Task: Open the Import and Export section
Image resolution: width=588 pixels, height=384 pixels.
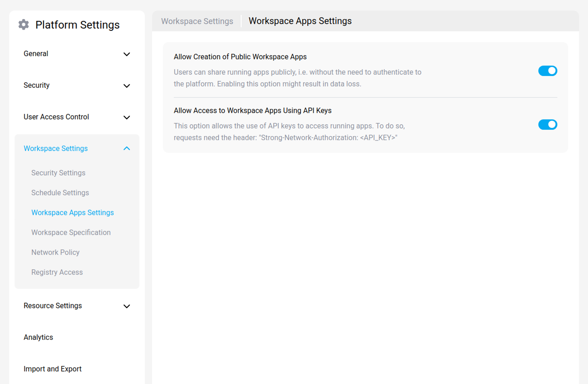Action: point(52,369)
